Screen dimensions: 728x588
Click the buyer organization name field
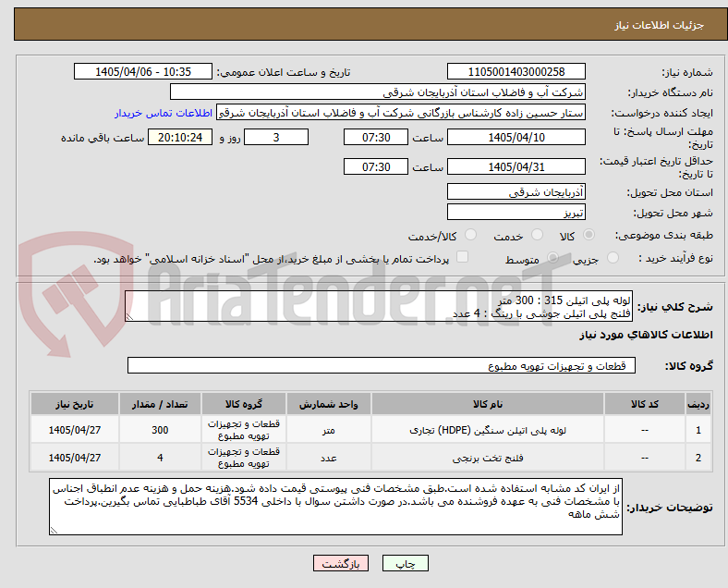(378, 92)
